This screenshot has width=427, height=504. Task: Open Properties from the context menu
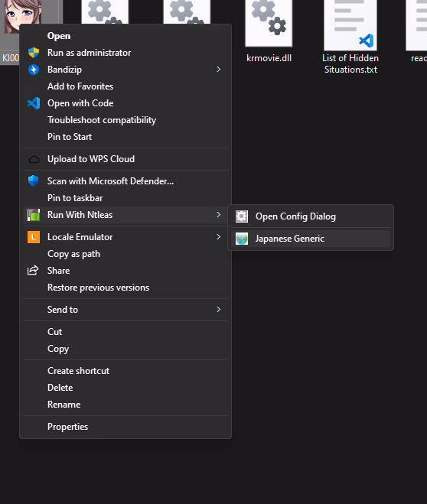pyautogui.click(x=125, y=427)
